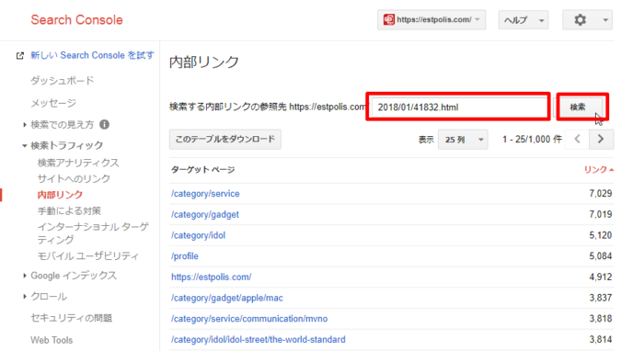Click the 新しい Search Console を試す link
644x351 pixels.
pos(92,55)
